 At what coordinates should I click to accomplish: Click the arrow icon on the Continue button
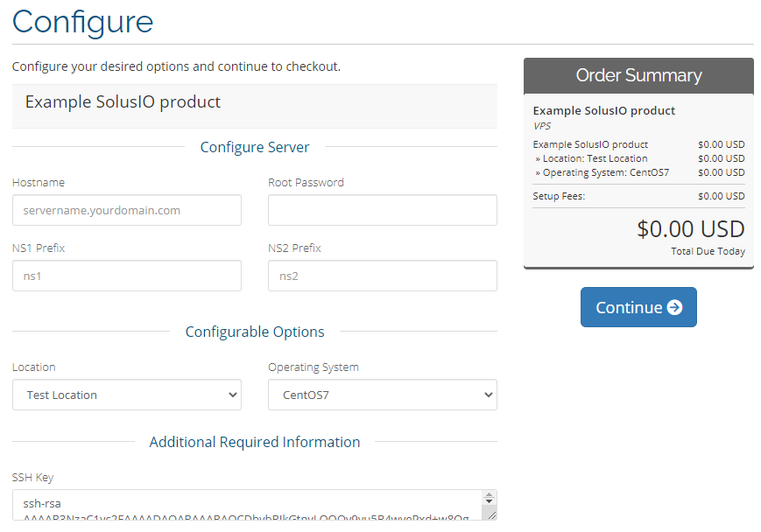674,307
